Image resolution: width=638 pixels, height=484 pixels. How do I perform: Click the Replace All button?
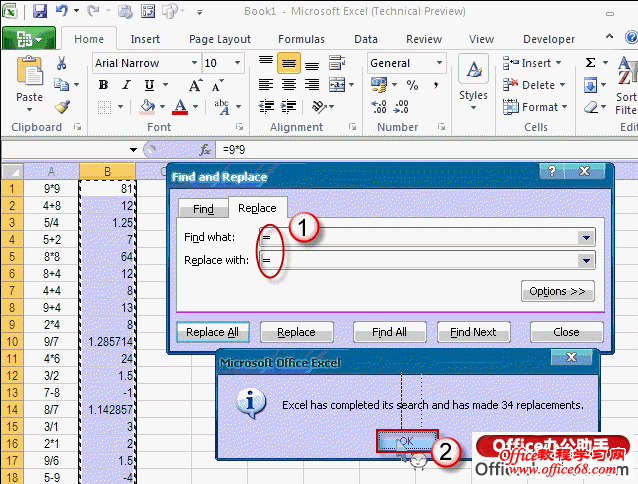click(211, 332)
